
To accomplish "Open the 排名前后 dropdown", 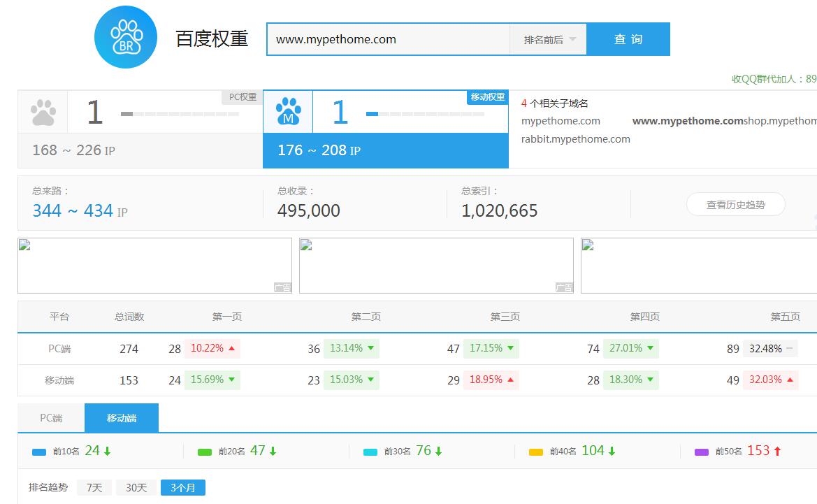I will click(548, 39).
